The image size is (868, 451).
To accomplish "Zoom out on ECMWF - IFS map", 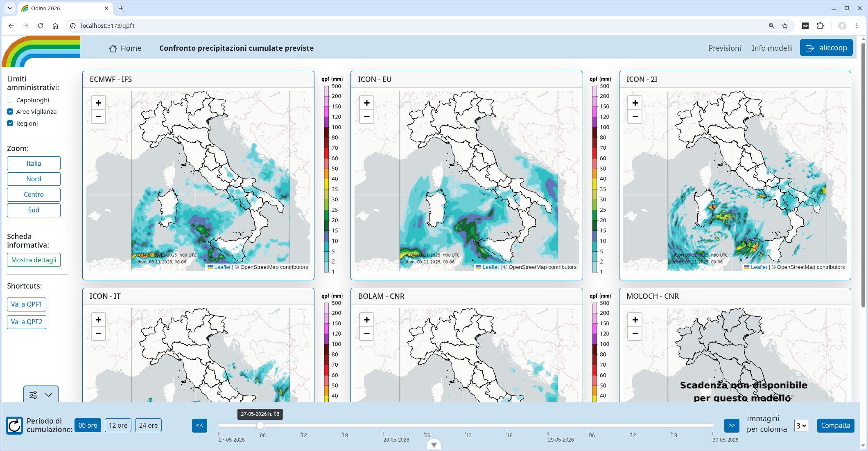I will pos(98,117).
